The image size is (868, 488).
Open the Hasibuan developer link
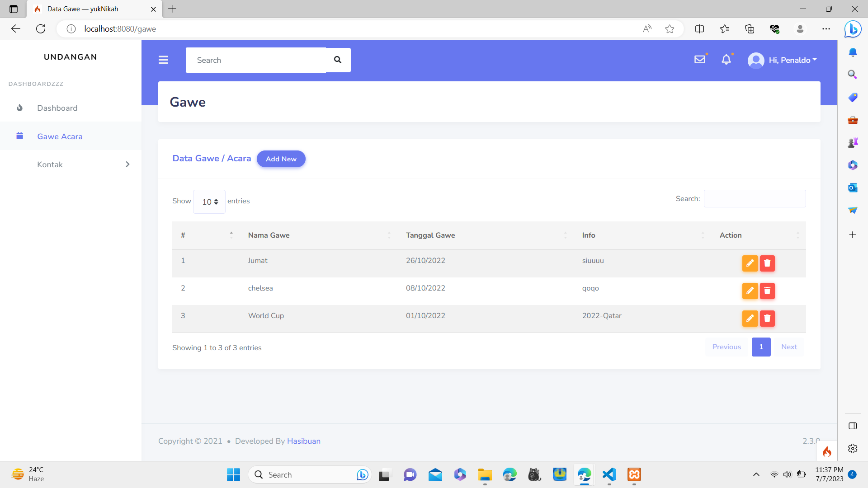303,441
